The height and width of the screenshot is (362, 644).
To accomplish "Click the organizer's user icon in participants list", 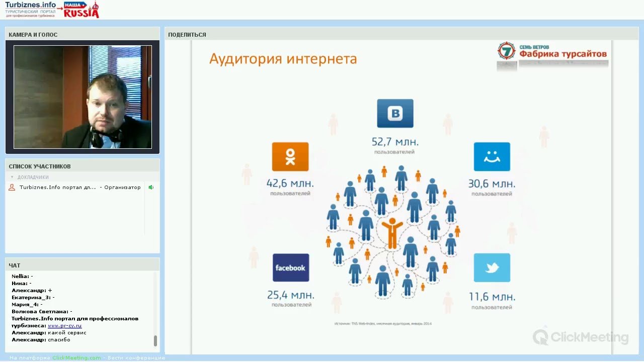I will (12, 188).
